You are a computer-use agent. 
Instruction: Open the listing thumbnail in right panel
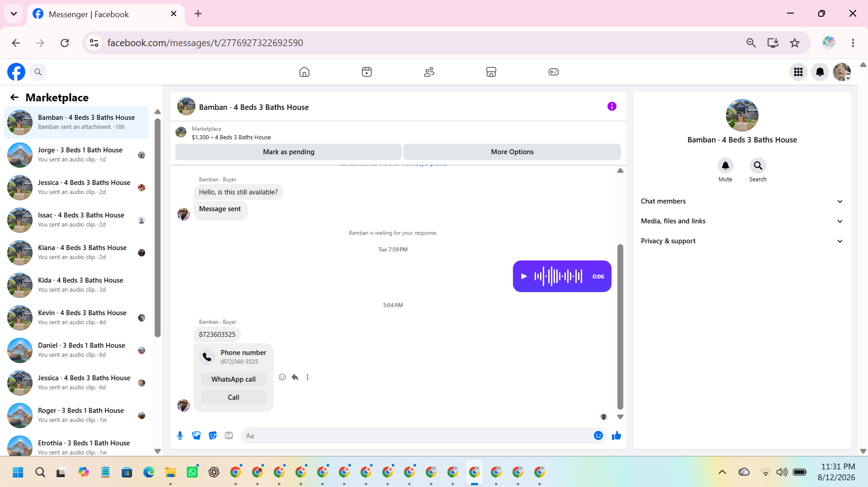pyautogui.click(x=742, y=115)
